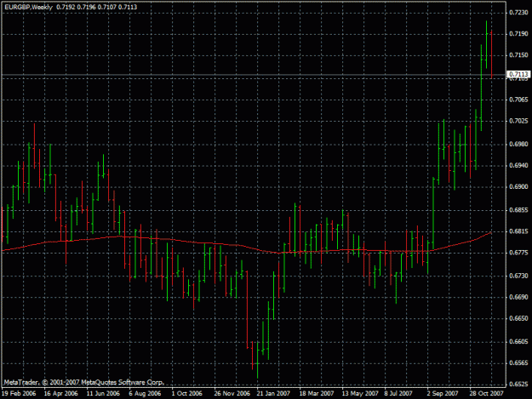Click the current price label 0.7113
The width and height of the screenshot is (532, 399).
pyautogui.click(x=518, y=74)
